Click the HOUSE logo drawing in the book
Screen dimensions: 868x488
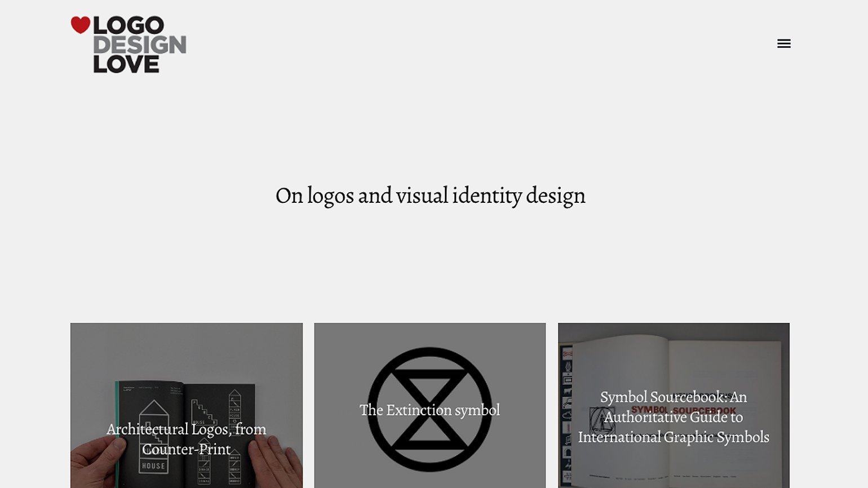(153, 437)
